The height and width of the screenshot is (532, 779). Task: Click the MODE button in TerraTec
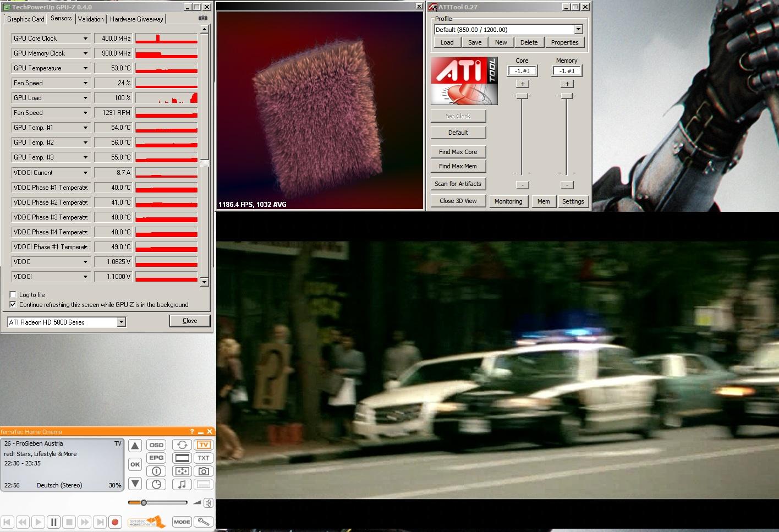[x=182, y=522]
